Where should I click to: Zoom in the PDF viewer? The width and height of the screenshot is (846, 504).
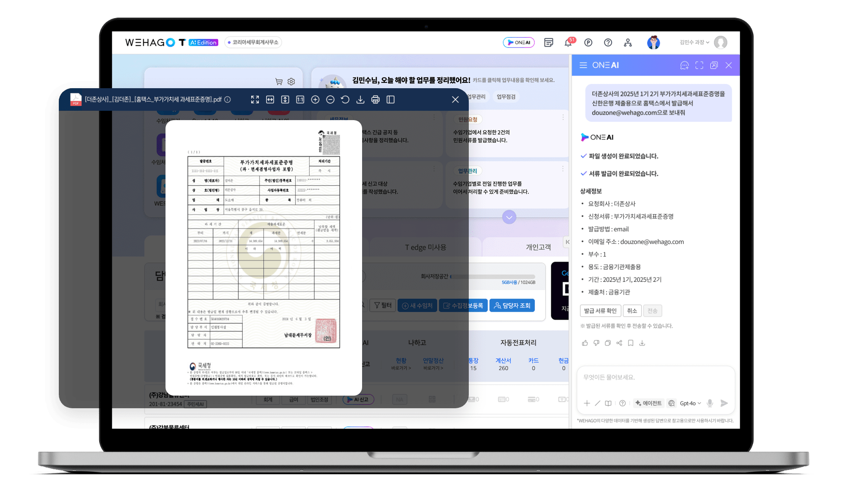click(x=315, y=100)
